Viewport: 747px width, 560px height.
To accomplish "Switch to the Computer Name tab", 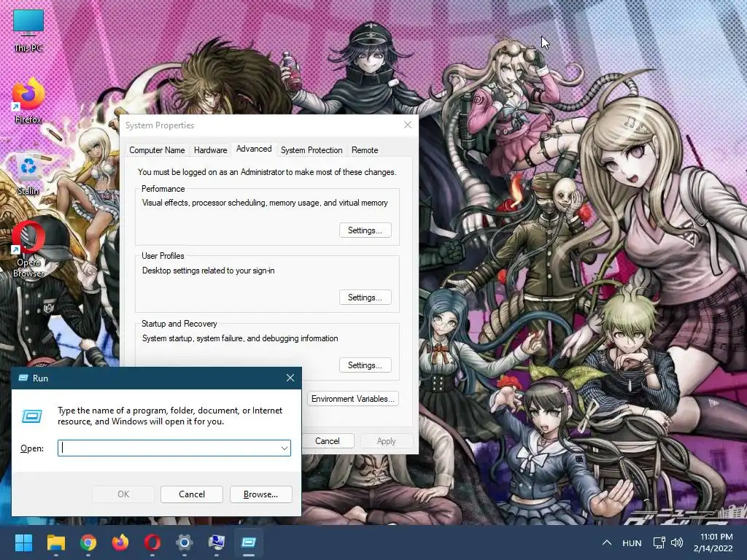I will point(157,150).
